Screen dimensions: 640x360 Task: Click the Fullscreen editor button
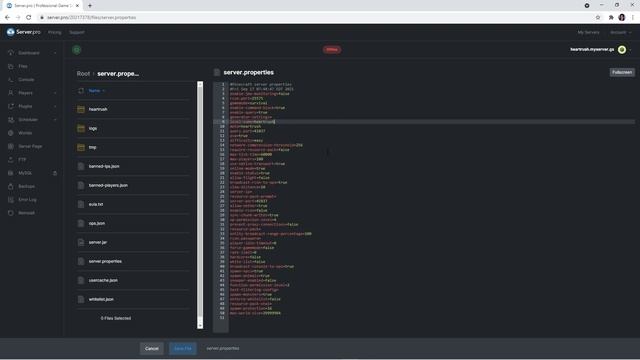click(622, 72)
